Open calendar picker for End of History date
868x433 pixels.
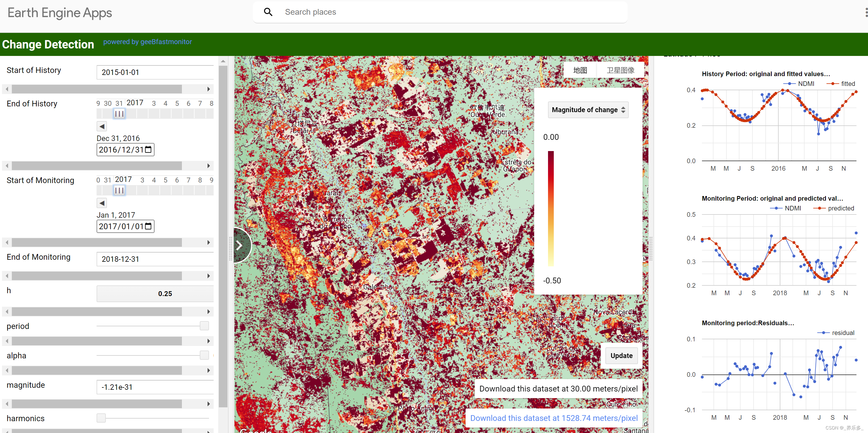(148, 150)
